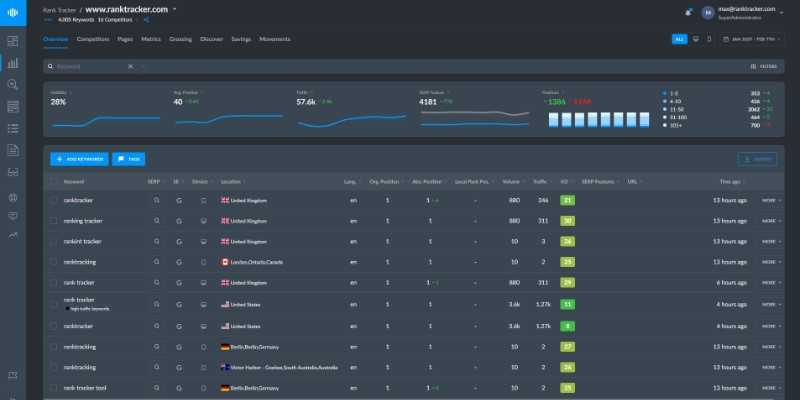Click Google icon in rank tracker tool row
Viewport: 800px width, 400px height.
pyautogui.click(x=179, y=388)
